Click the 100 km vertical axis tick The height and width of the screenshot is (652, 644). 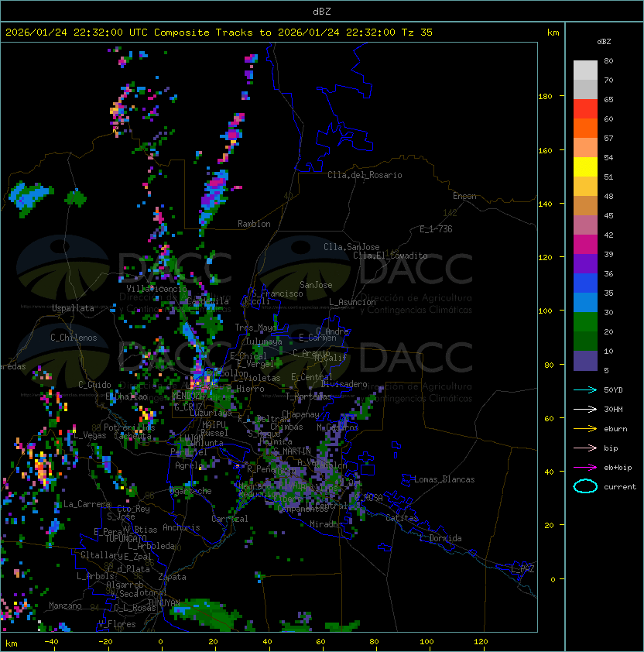[x=545, y=311]
